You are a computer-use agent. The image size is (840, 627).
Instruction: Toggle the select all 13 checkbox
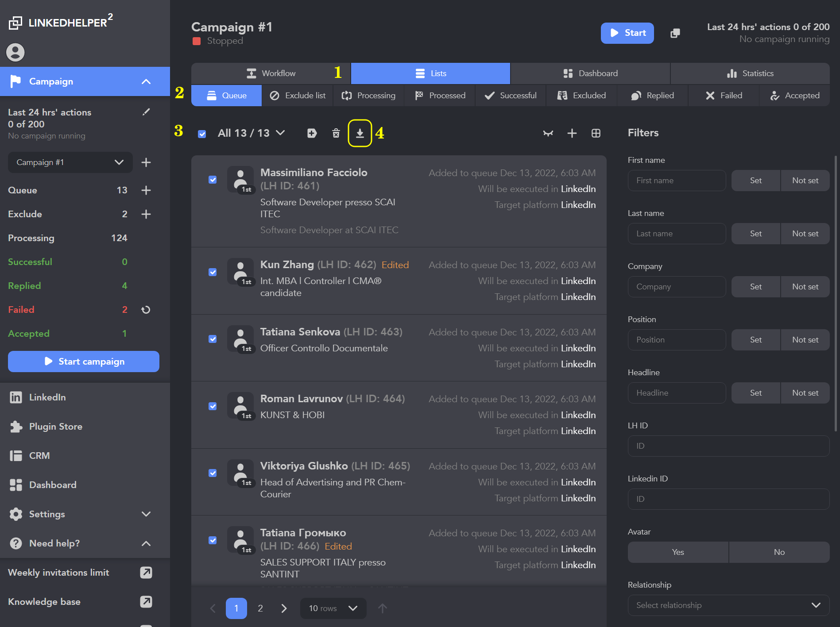click(x=202, y=134)
